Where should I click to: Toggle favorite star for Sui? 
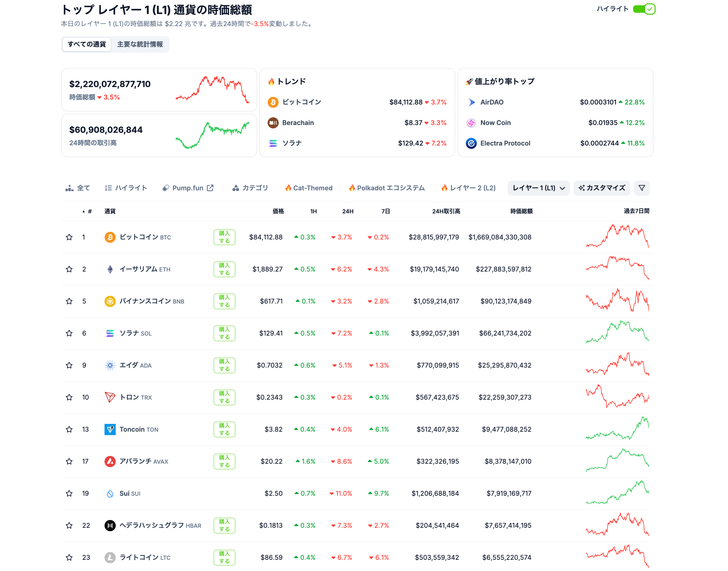(x=69, y=494)
